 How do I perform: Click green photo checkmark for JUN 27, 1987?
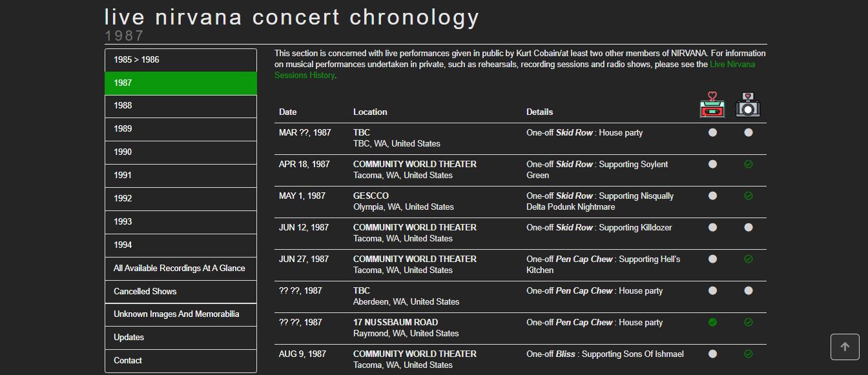(748, 259)
